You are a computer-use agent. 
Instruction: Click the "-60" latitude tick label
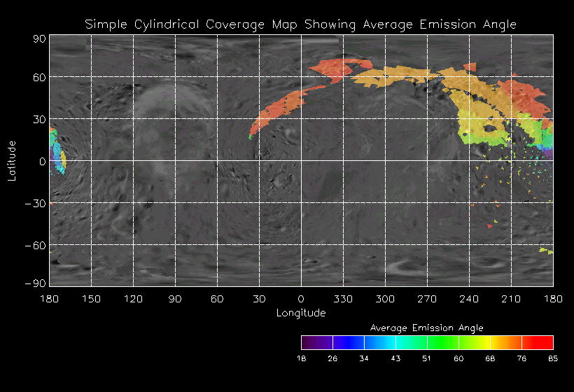(x=35, y=245)
